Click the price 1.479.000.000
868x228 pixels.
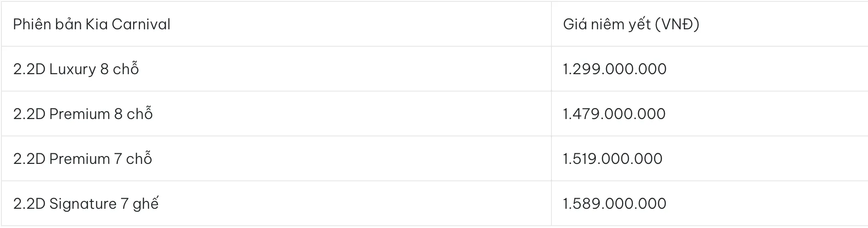pos(614,114)
